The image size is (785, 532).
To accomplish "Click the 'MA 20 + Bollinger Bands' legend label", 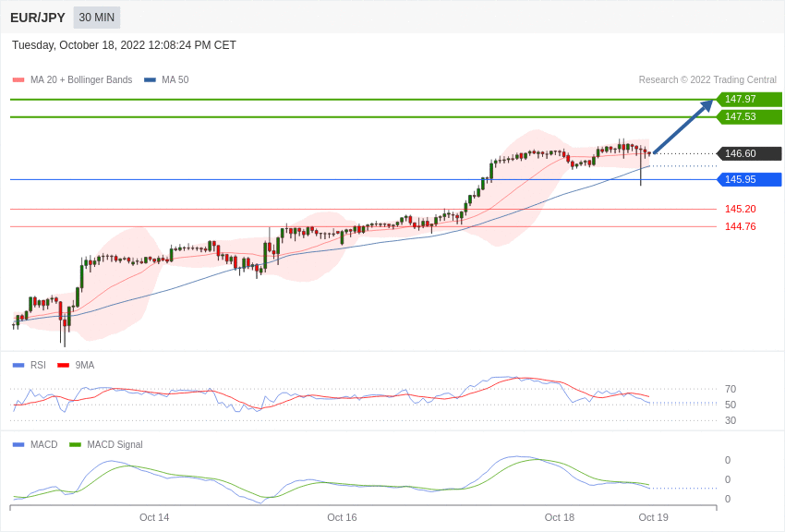I will click(81, 79).
